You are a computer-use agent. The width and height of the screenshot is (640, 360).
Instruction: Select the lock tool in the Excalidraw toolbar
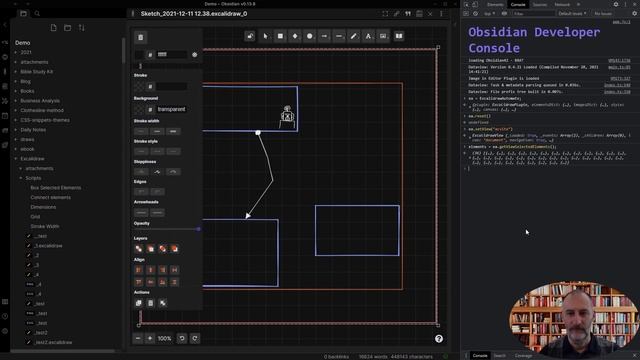250,36
